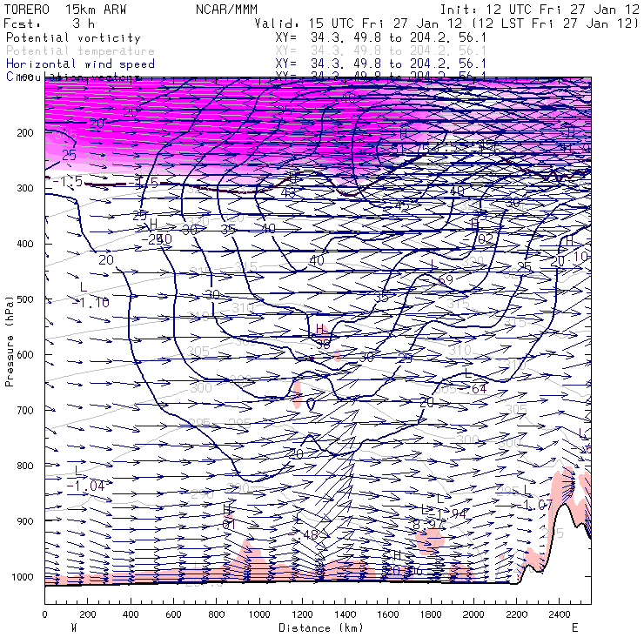Click the 1600 tick on distance axis

388,614
